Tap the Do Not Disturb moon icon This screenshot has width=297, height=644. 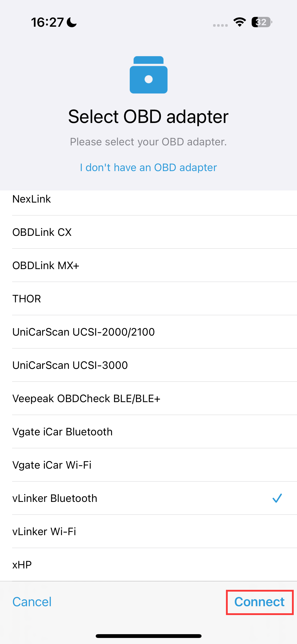tap(72, 22)
